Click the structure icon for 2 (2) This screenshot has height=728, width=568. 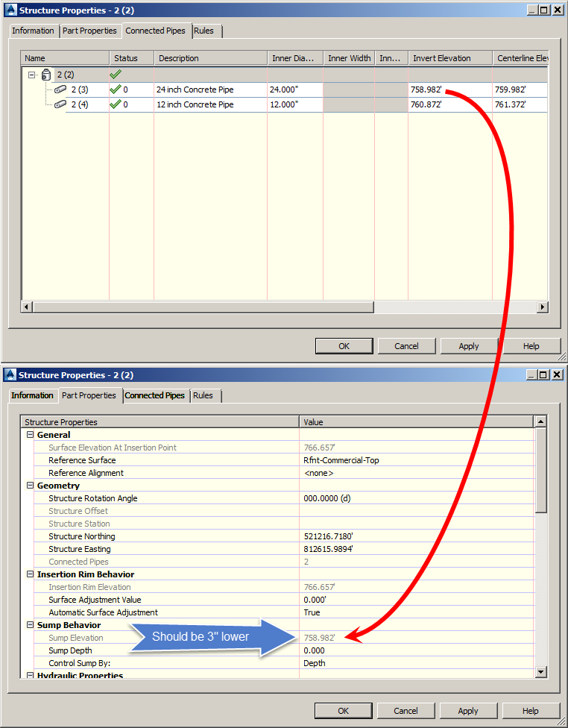[46, 75]
